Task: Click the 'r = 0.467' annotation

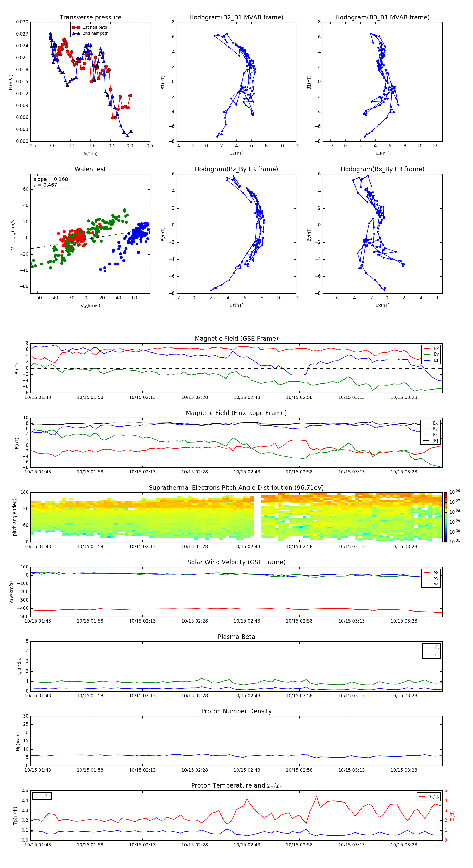Action: 45,185
